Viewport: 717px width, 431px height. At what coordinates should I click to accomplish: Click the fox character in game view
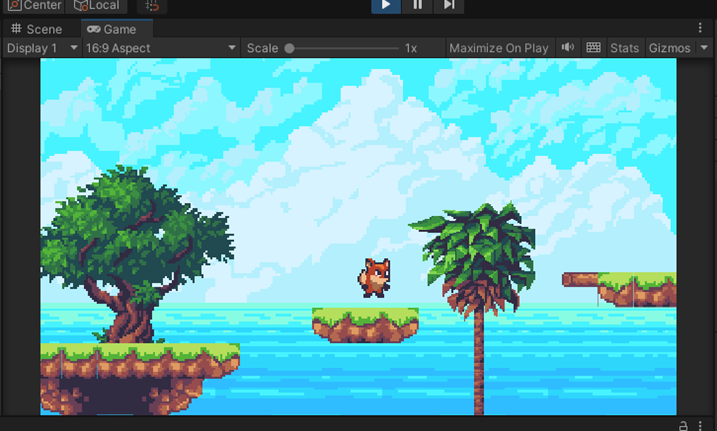click(x=374, y=277)
